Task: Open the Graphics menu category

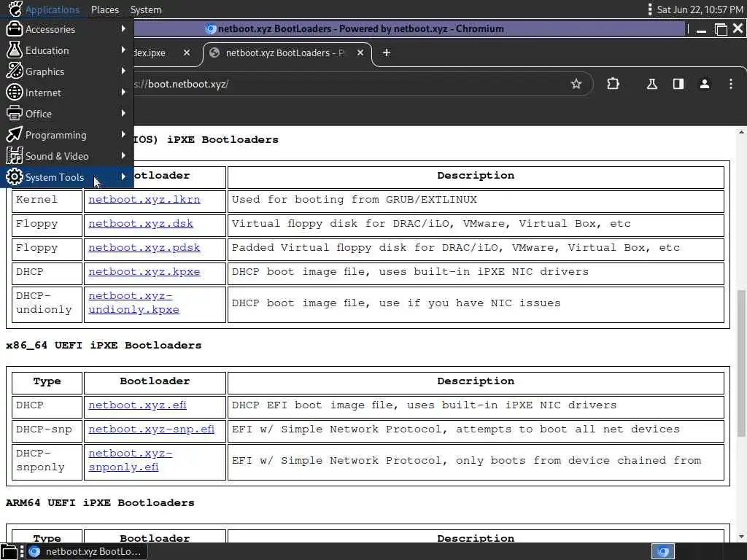Action: click(x=66, y=71)
